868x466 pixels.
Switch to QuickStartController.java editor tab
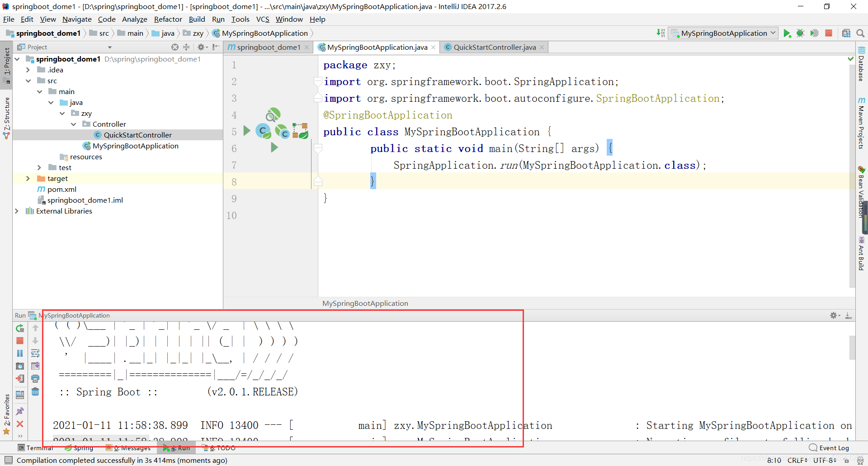(495, 47)
